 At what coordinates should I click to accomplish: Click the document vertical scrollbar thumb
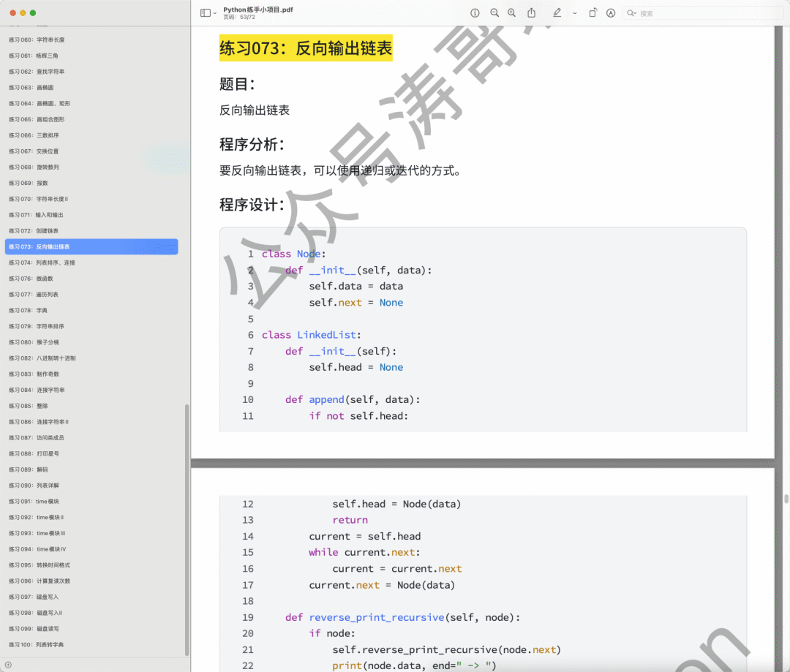(786, 499)
